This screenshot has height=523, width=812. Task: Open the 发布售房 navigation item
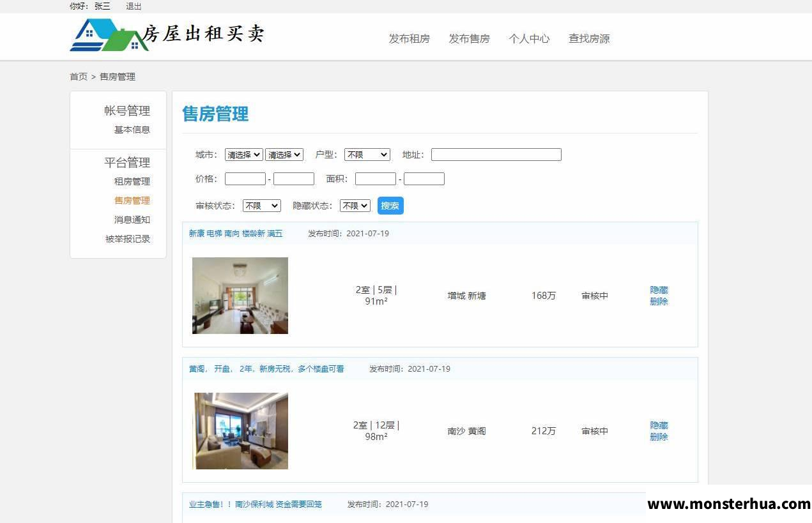pos(469,38)
